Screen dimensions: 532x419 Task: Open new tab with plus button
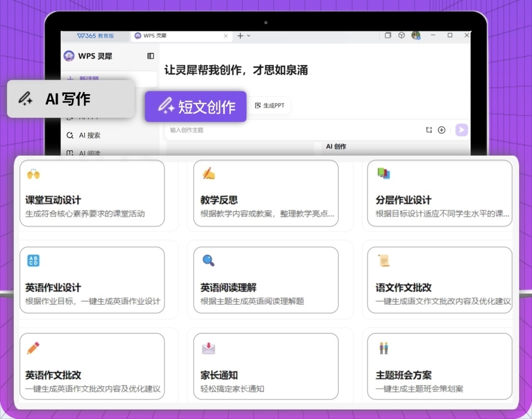[240, 36]
